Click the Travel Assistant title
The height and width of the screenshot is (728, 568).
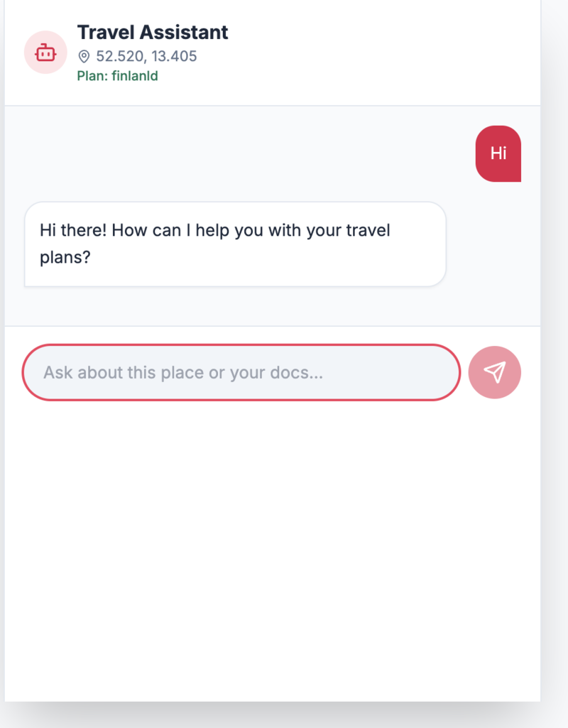152,32
